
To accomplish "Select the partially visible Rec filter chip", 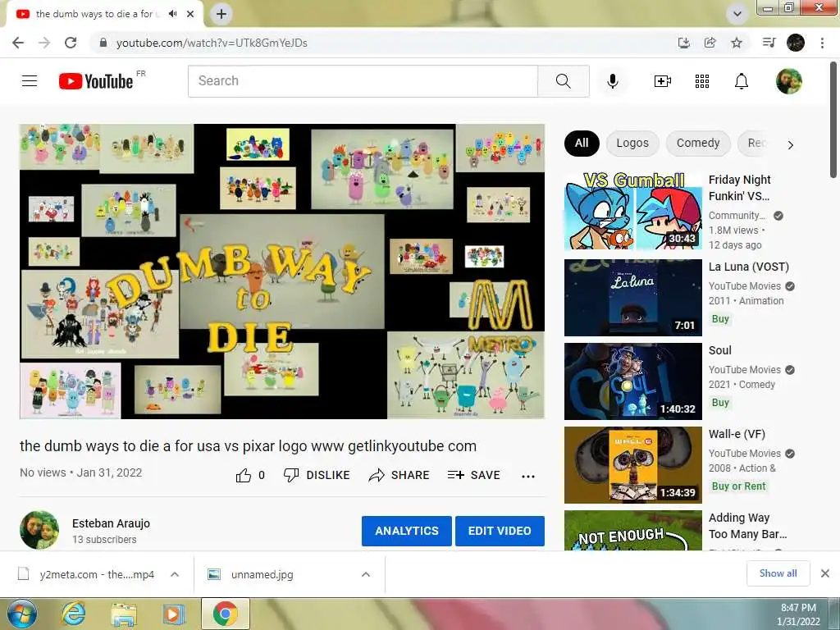I will pyautogui.click(x=756, y=143).
